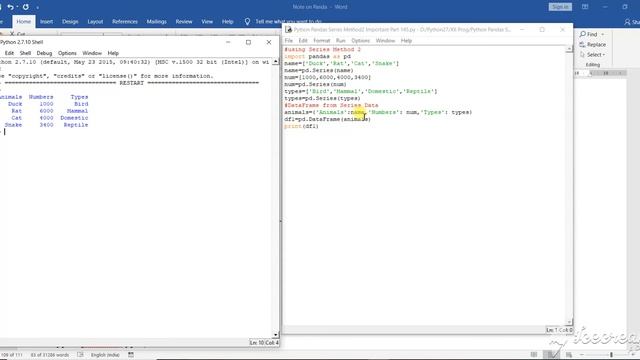Open the Run menu in the editor window
This screenshot has width=640, height=360.
pyautogui.click(x=340, y=41)
